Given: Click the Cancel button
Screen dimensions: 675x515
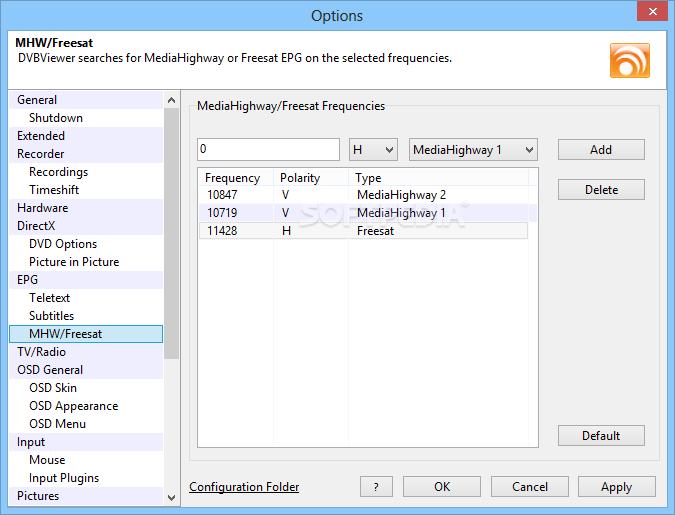Looking at the screenshot, I should pyautogui.click(x=529, y=487).
